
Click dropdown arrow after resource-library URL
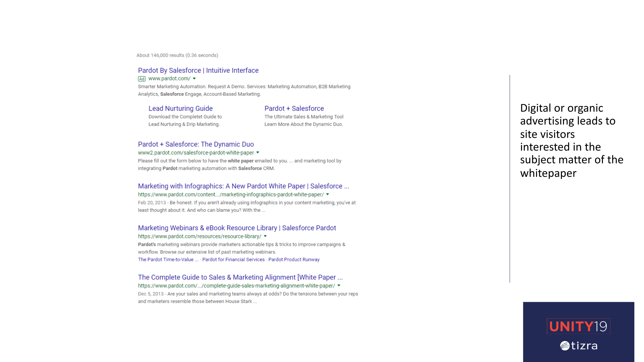point(265,236)
